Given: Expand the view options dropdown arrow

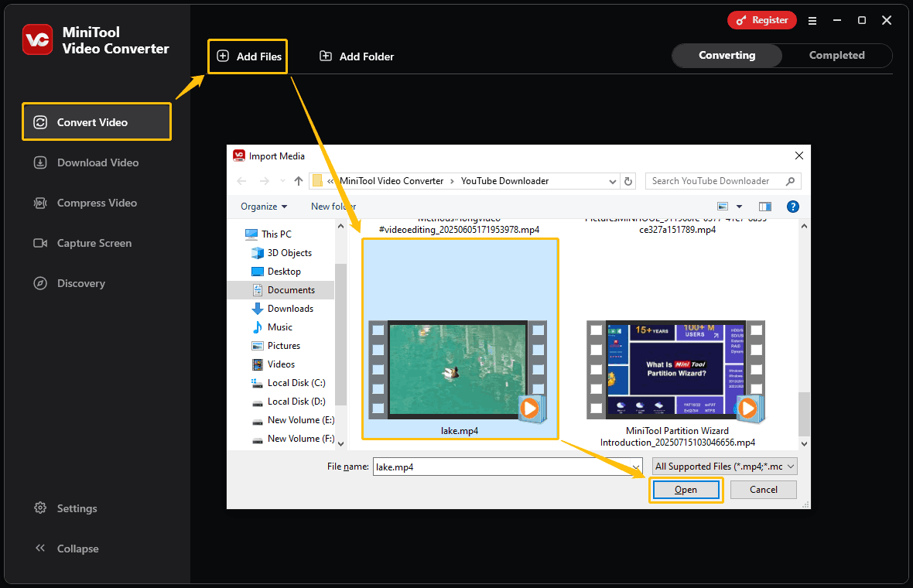Looking at the screenshot, I should pos(740,207).
